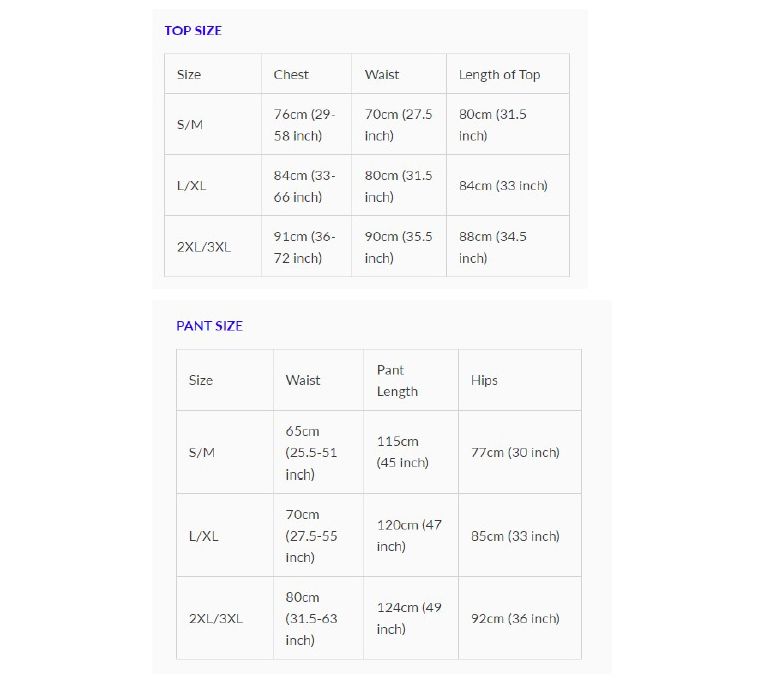Select the Hips column header
767x682 pixels.
click(x=484, y=380)
